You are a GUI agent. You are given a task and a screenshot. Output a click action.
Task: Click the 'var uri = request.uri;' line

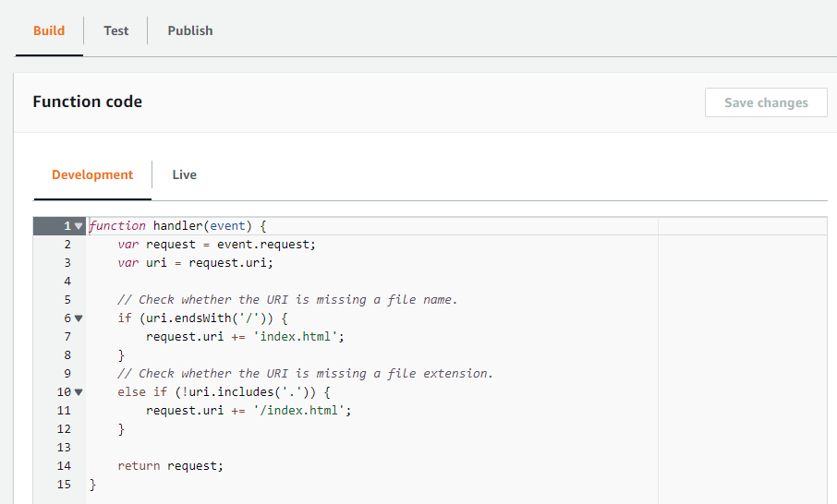point(195,263)
